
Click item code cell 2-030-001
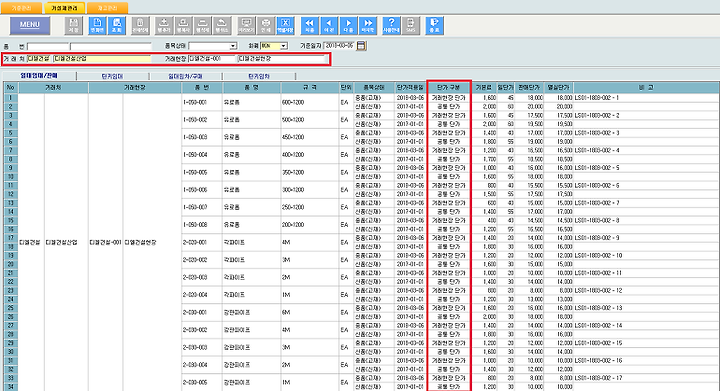(x=202, y=313)
